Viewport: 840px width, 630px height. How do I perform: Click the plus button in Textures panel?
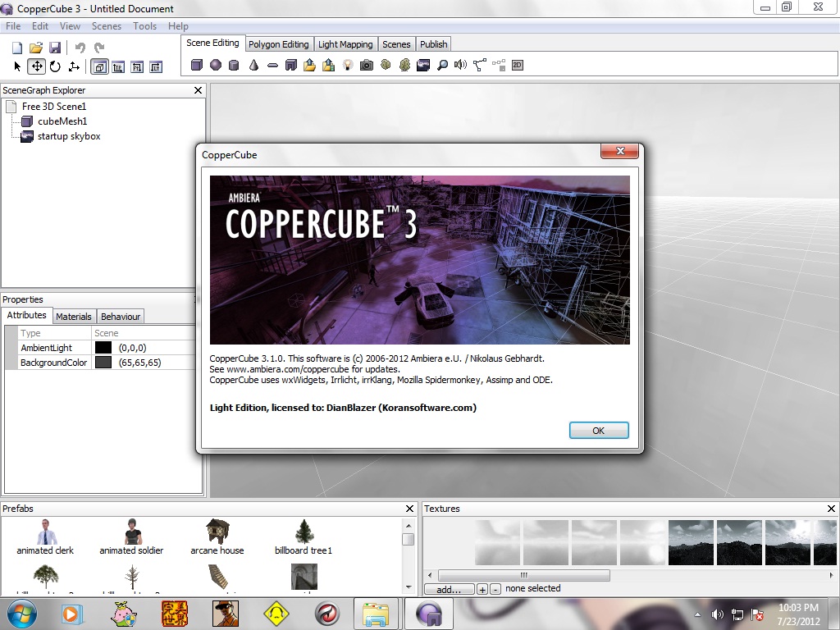click(482, 589)
